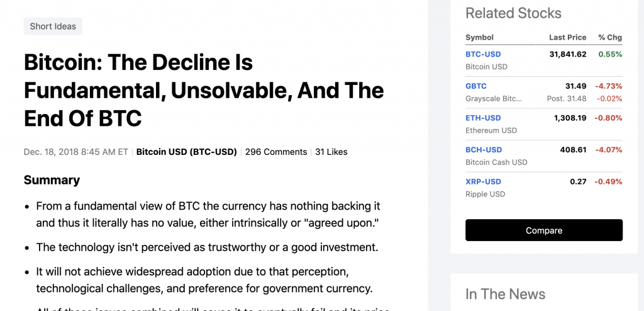
Task: Click the 31 Likes count
Action: point(331,152)
